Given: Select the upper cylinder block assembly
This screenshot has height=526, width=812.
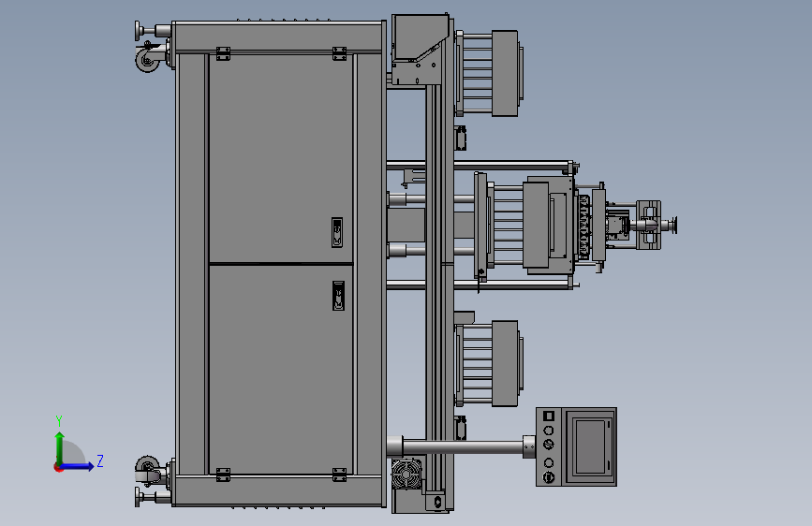Looking at the screenshot, I should [488, 73].
